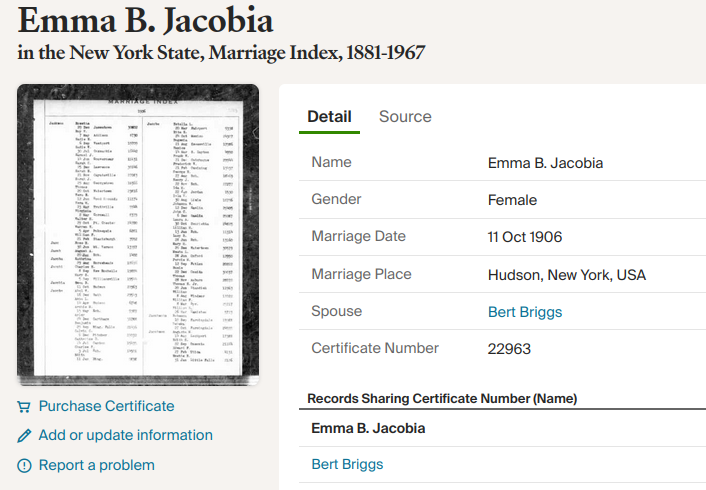This screenshot has height=490, width=706.
Task: Click the marriage date 11 Oct 1906
Action: click(x=525, y=237)
